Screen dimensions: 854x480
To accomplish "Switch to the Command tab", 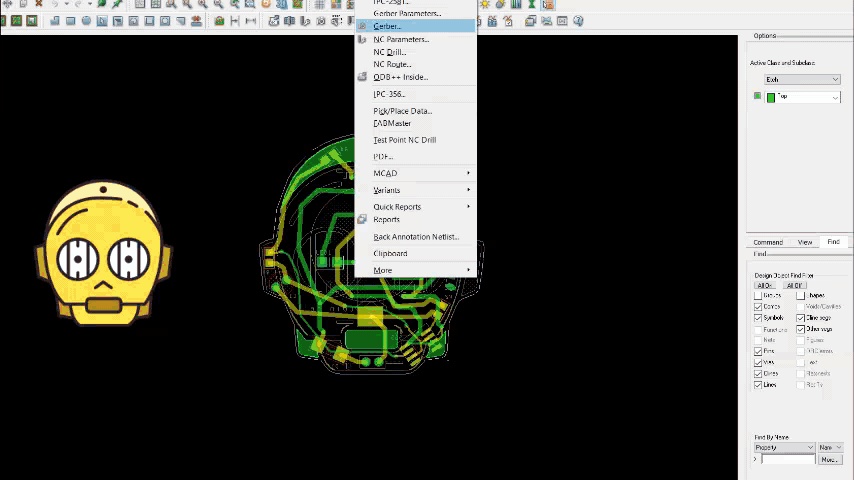I will click(768, 242).
